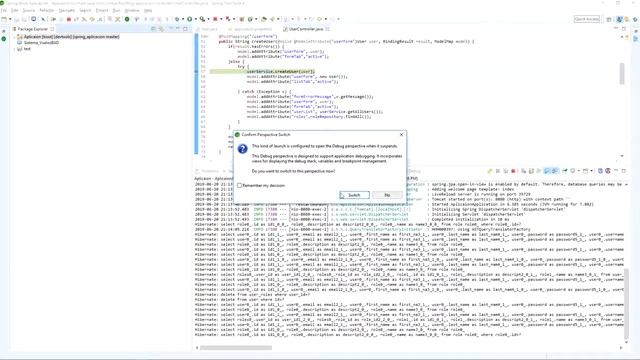Maximize the Package Explorer panel
Image resolution: width=640 pixels, height=360 pixels.
[x=185, y=29]
